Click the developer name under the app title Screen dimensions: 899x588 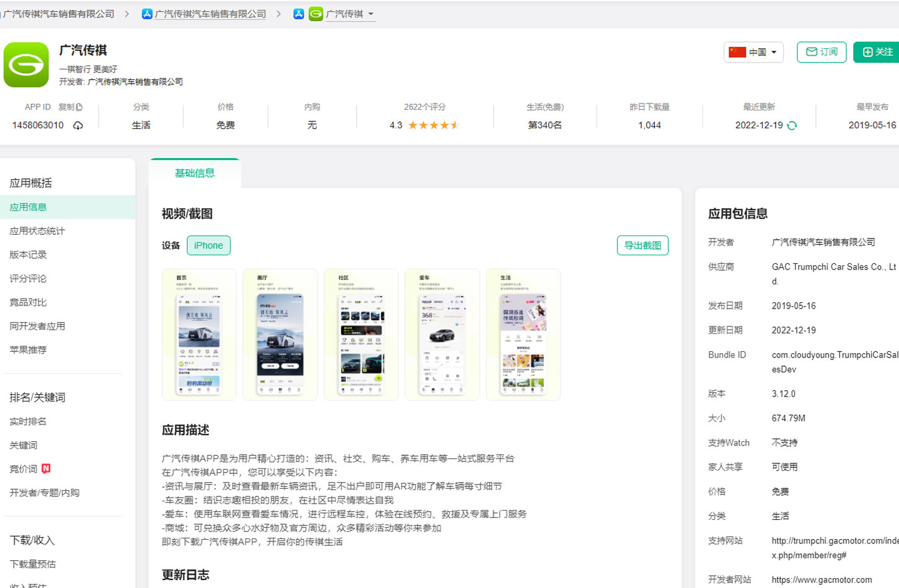tap(135, 82)
